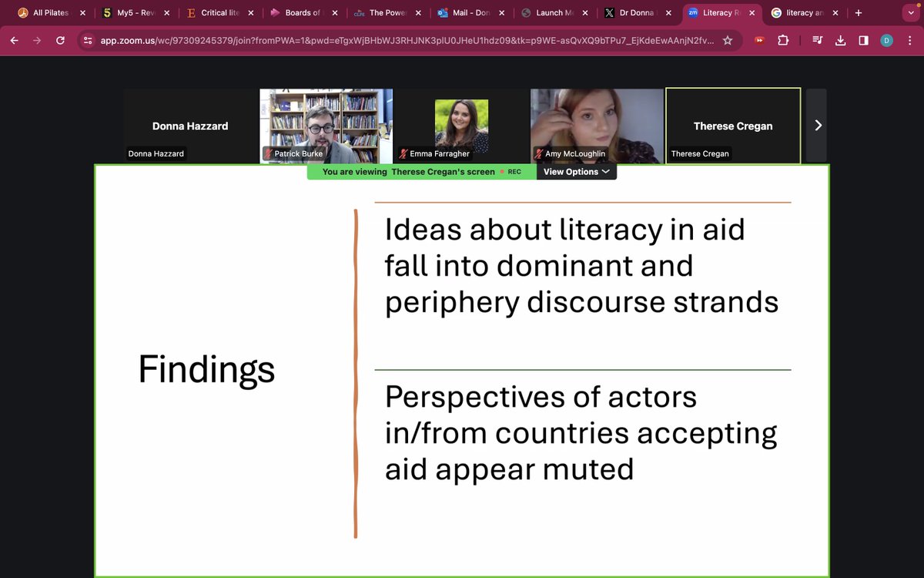924x578 pixels.
Task: Click Emma Farragher's muted microphone icon
Action: click(403, 153)
